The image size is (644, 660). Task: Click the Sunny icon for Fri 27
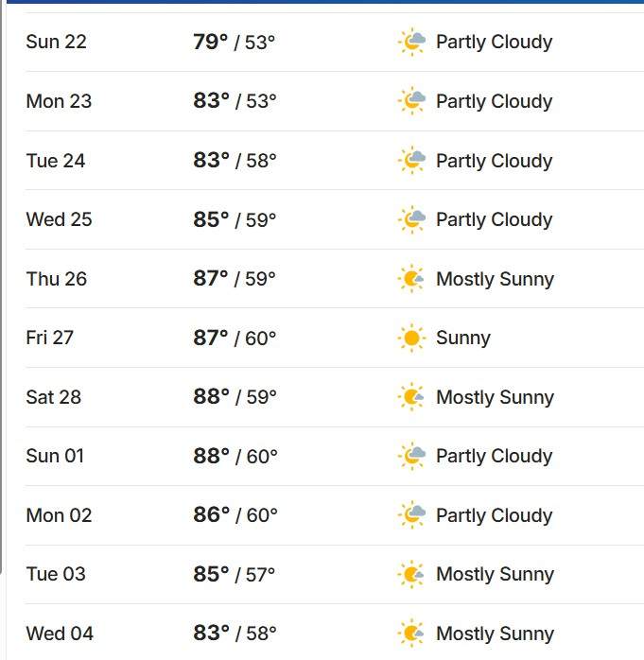point(411,338)
